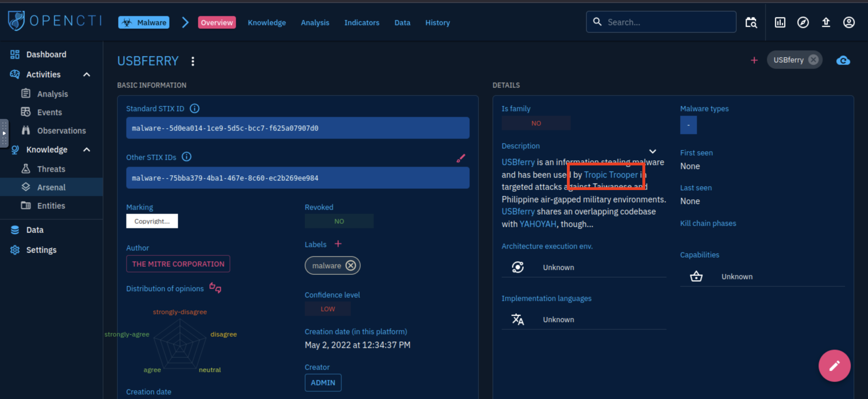
Task: Open Data in the sidebar
Action: [x=35, y=230]
